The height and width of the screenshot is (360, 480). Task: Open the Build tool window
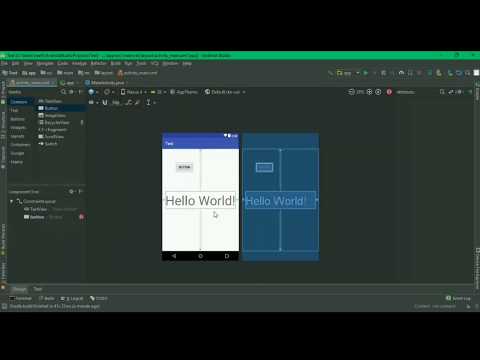click(x=47, y=298)
